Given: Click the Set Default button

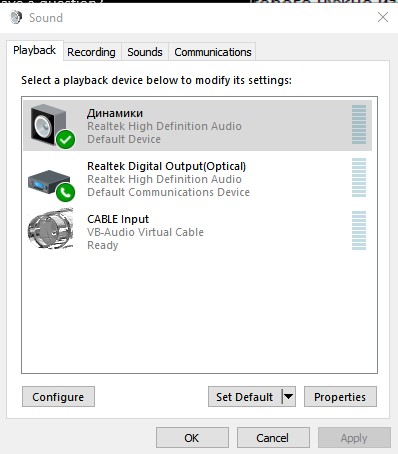Looking at the screenshot, I should pos(245,397).
